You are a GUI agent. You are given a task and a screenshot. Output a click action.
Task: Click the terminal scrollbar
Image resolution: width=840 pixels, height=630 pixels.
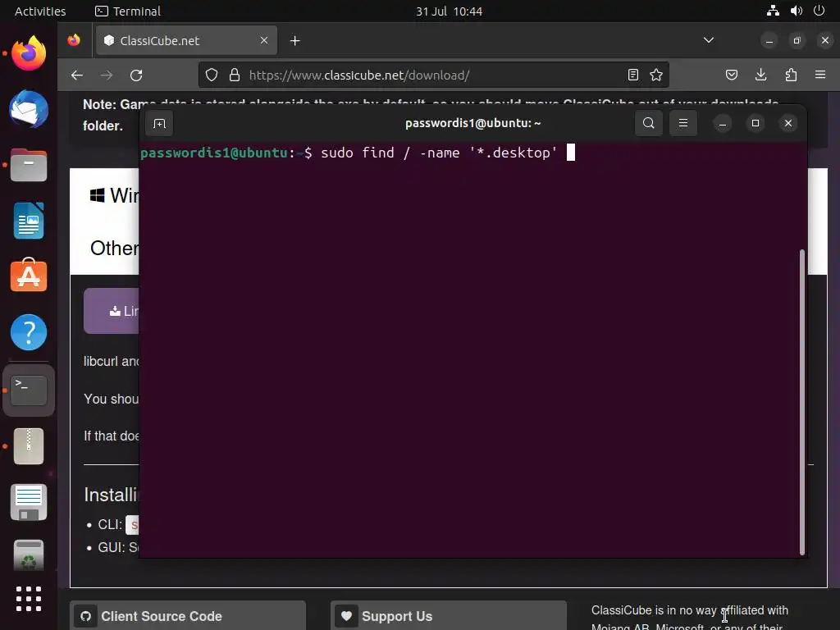(802, 402)
